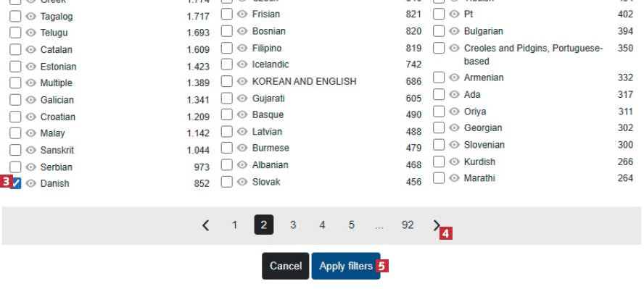The height and width of the screenshot is (289, 644).
Task: Click the pagination ellipsis
Action: 379,225
